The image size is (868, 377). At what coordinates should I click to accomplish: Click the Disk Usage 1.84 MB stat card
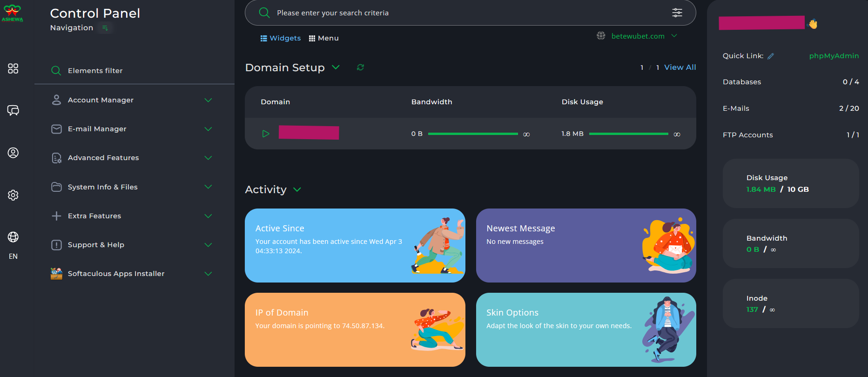point(791,183)
